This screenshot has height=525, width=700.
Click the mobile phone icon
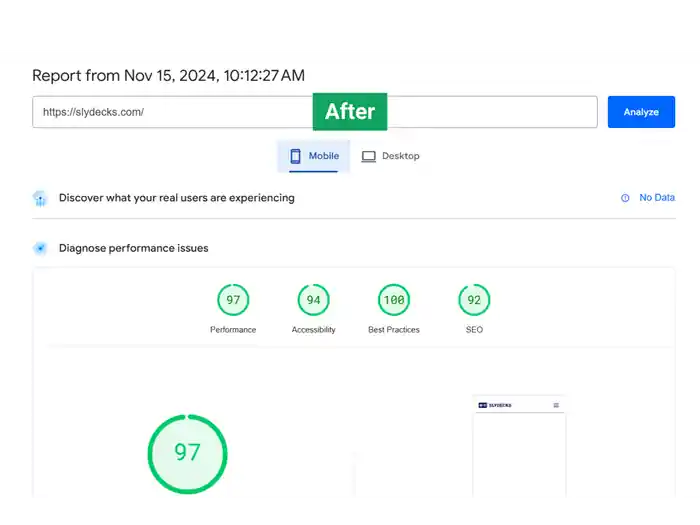pos(296,156)
